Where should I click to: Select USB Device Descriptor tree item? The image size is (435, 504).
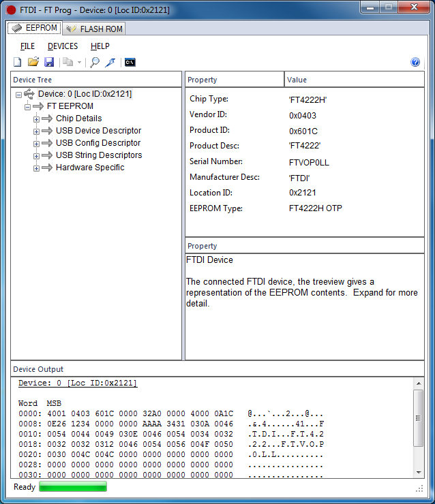pos(98,131)
